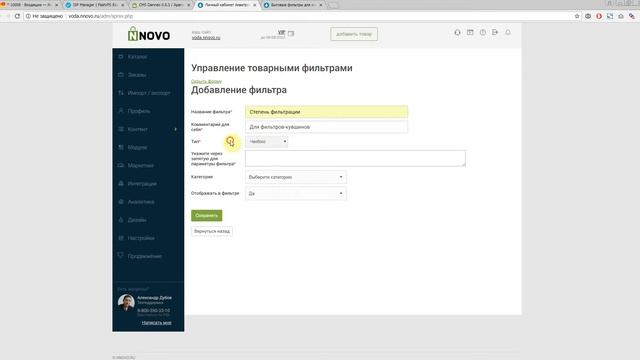Click the Аналитика sidebar icon
Image resolution: width=640 pixels, height=360 pixels.
(x=121, y=202)
